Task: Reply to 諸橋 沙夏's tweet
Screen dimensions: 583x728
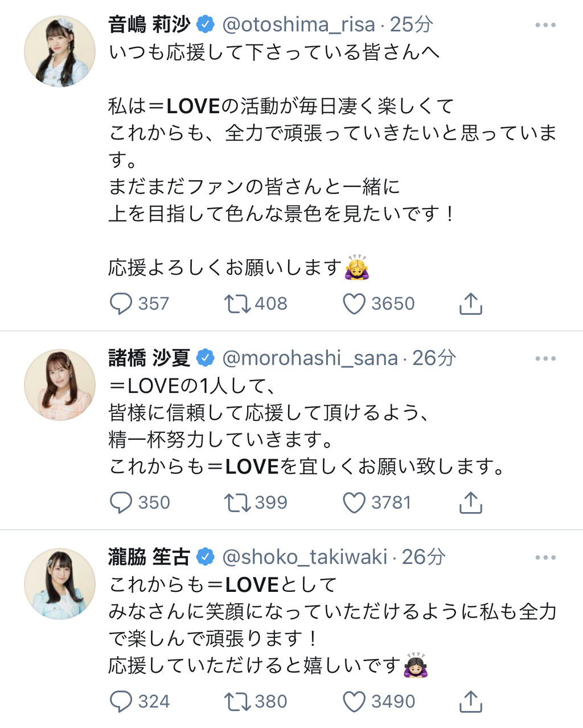Action: pyautogui.click(x=121, y=502)
